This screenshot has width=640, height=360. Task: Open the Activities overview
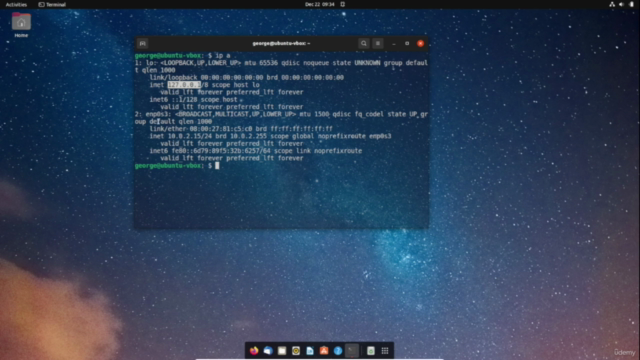click(x=16, y=4)
